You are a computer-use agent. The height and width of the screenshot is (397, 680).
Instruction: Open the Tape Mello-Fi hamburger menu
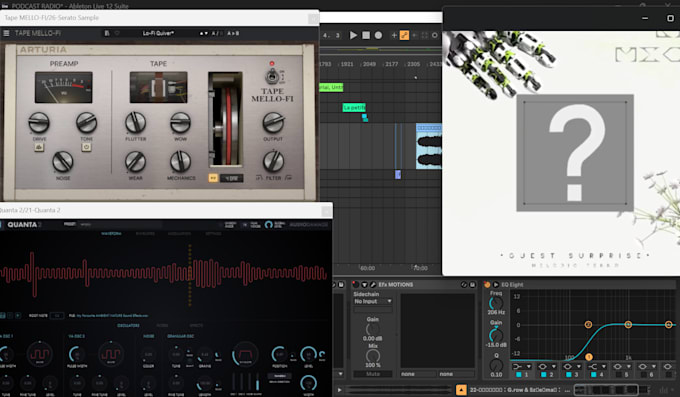tap(6, 33)
